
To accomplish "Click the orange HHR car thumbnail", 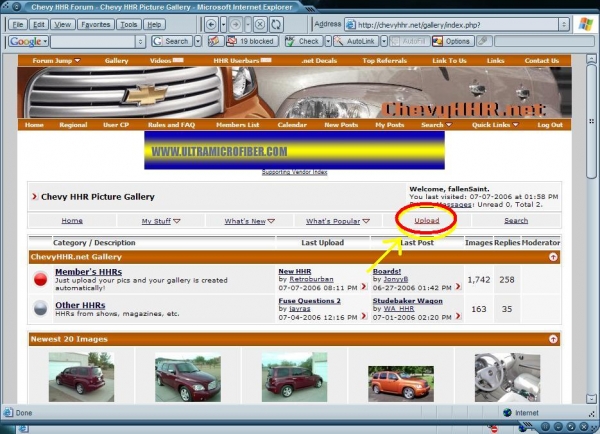I will click(x=400, y=381).
